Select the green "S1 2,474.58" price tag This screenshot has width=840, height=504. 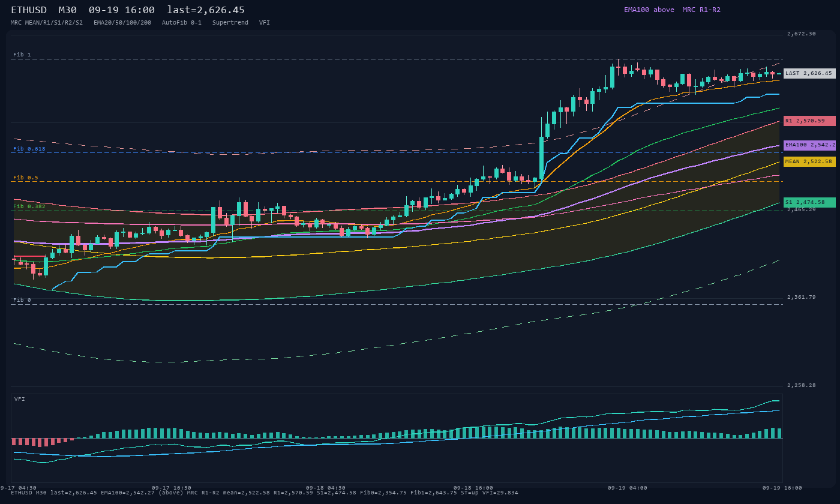809,202
